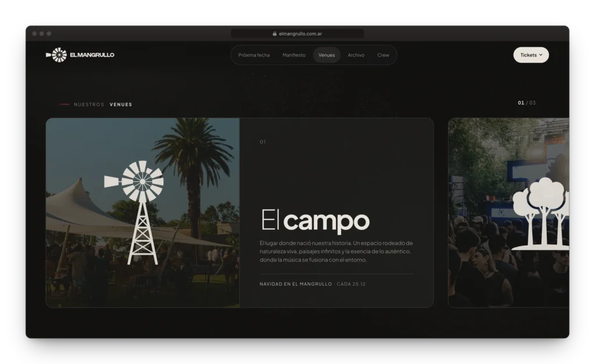Click the El campo heading
The width and height of the screenshot is (595, 364).
pos(315,220)
